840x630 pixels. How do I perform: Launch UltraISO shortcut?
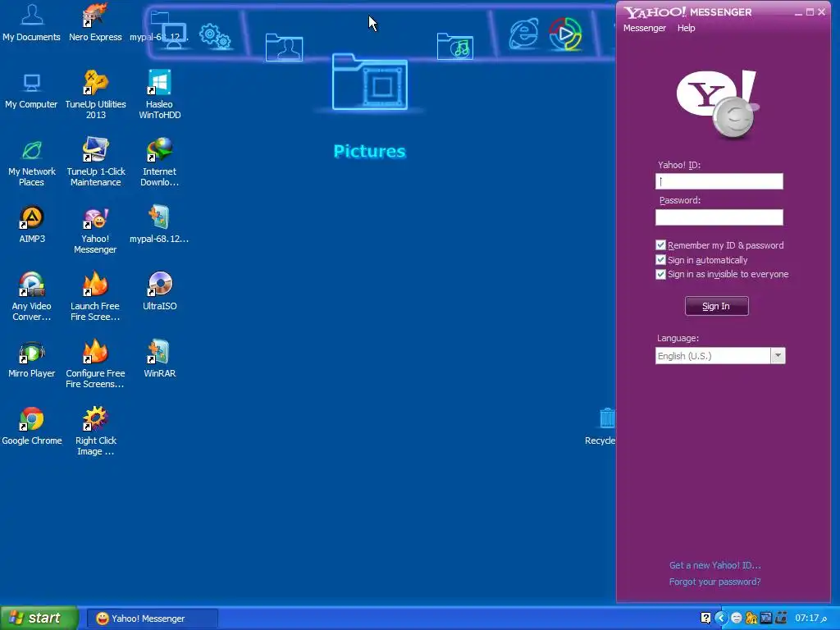[x=160, y=292]
